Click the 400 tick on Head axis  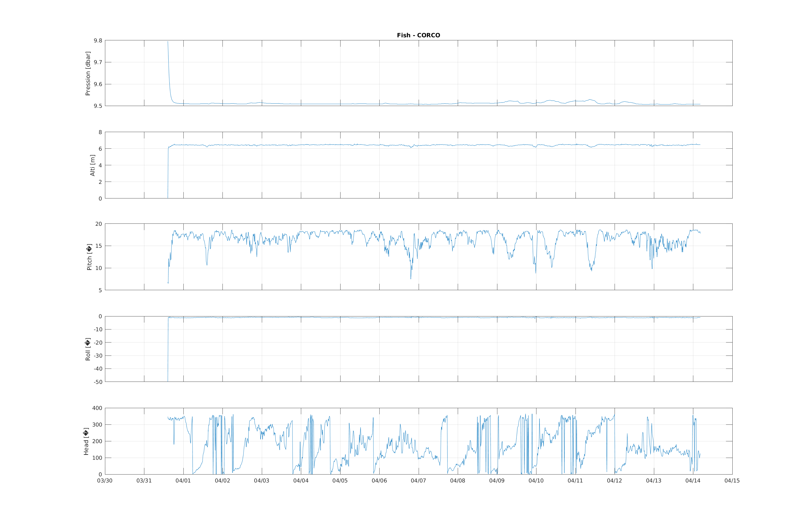[97, 408]
